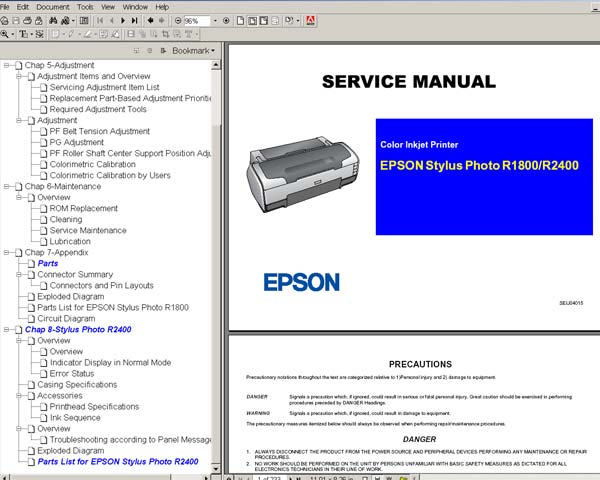Image resolution: width=600 pixels, height=480 pixels.
Task: Click the Adobe logo icon in toolbar
Action: click(310, 21)
